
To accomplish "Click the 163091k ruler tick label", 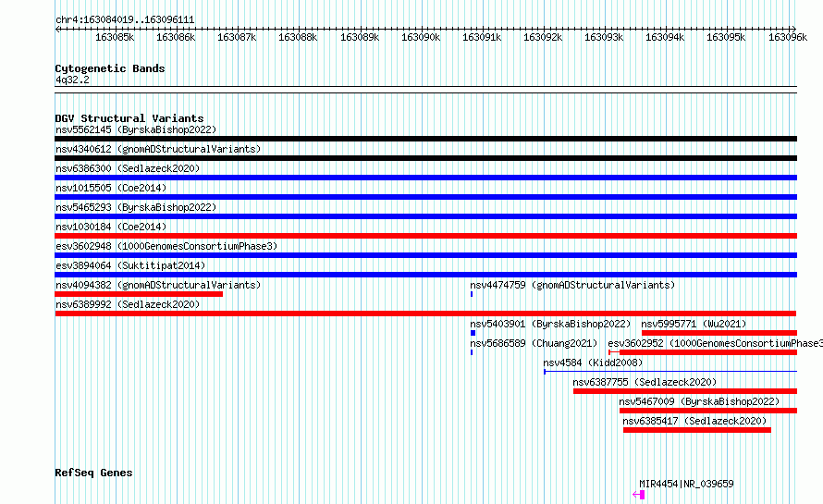I will pos(481,37).
